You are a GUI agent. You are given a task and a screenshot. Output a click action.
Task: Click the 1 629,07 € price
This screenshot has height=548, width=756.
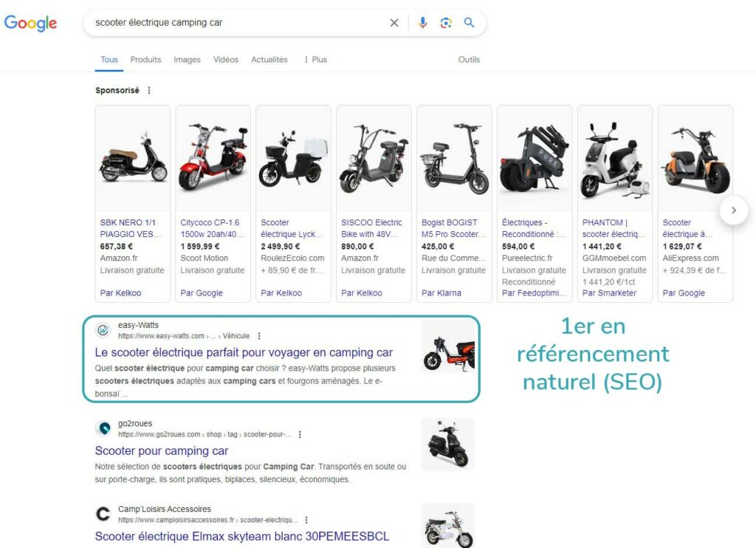click(681, 247)
